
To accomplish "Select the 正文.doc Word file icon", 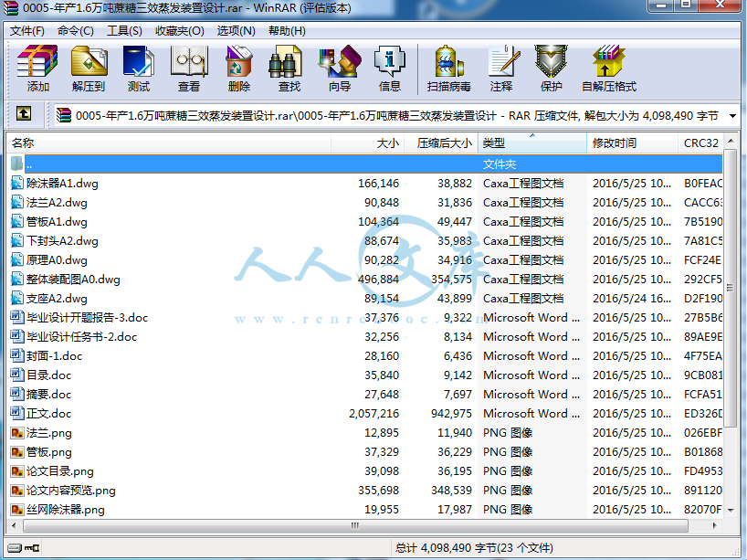I will pyautogui.click(x=17, y=413).
